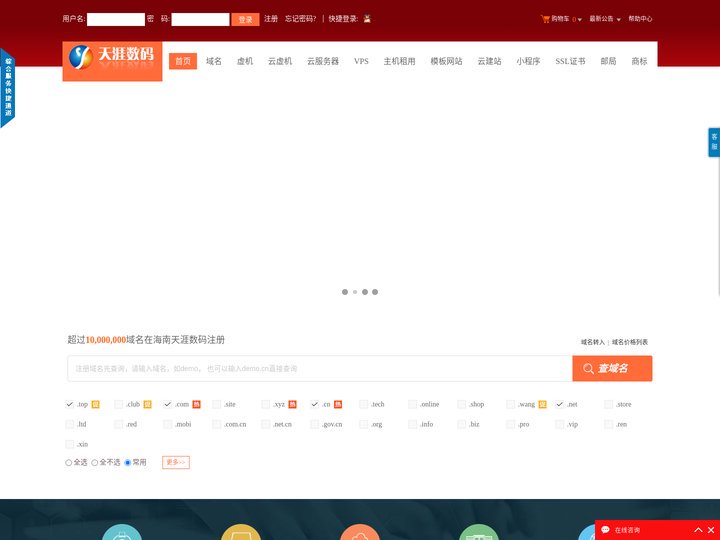Focus the 密码 password field
Viewport: 720px width, 540px height.
[x=200, y=19]
